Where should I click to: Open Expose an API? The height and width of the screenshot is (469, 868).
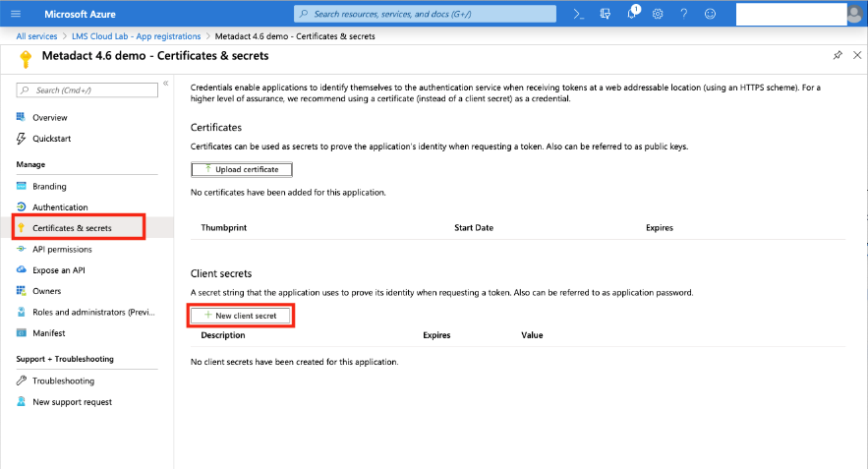[x=59, y=270]
